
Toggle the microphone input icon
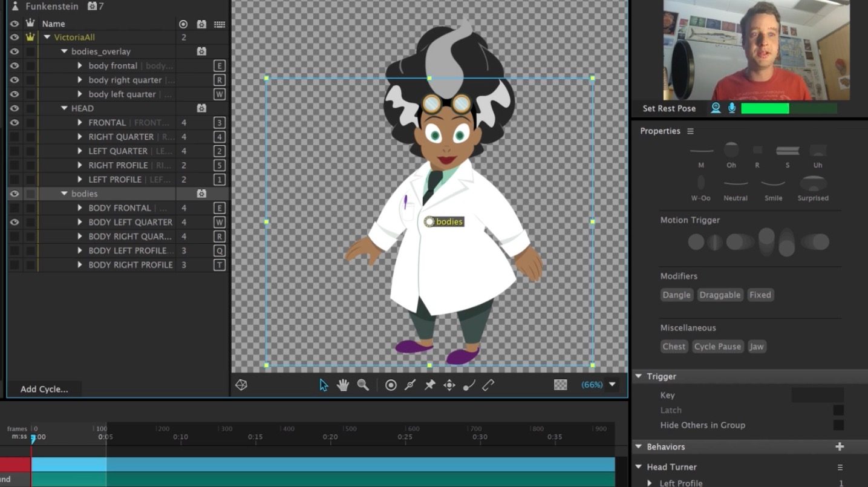[x=732, y=108]
